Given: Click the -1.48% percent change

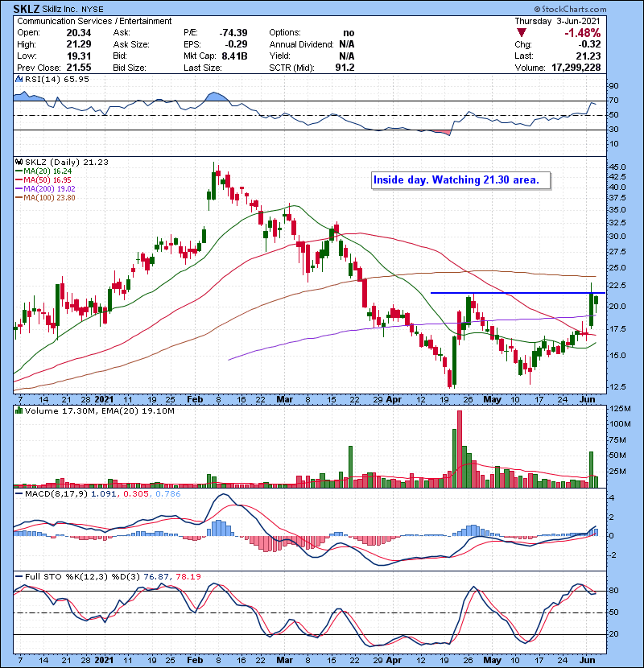Looking at the screenshot, I should (x=583, y=33).
